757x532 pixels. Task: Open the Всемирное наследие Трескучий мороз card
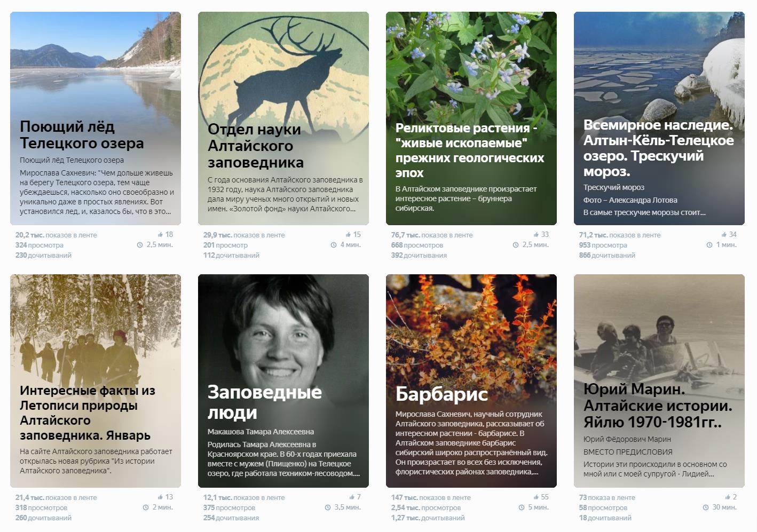point(659,118)
